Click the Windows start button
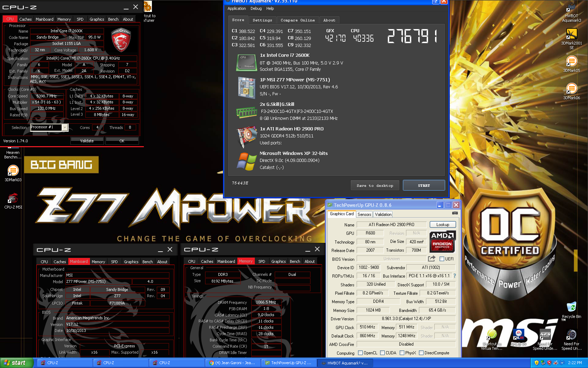Image resolution: width=588 pixels, height=368 pixels. [x=16, y=363]
